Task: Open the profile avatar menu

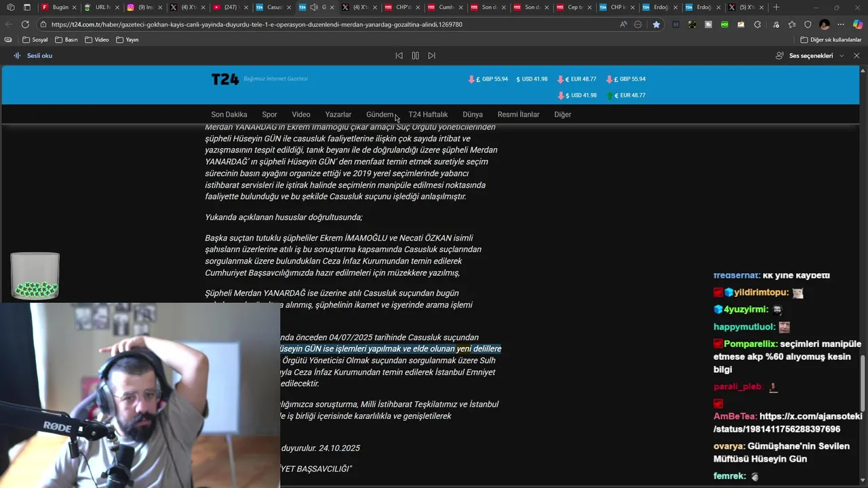Action: point(825,24)
